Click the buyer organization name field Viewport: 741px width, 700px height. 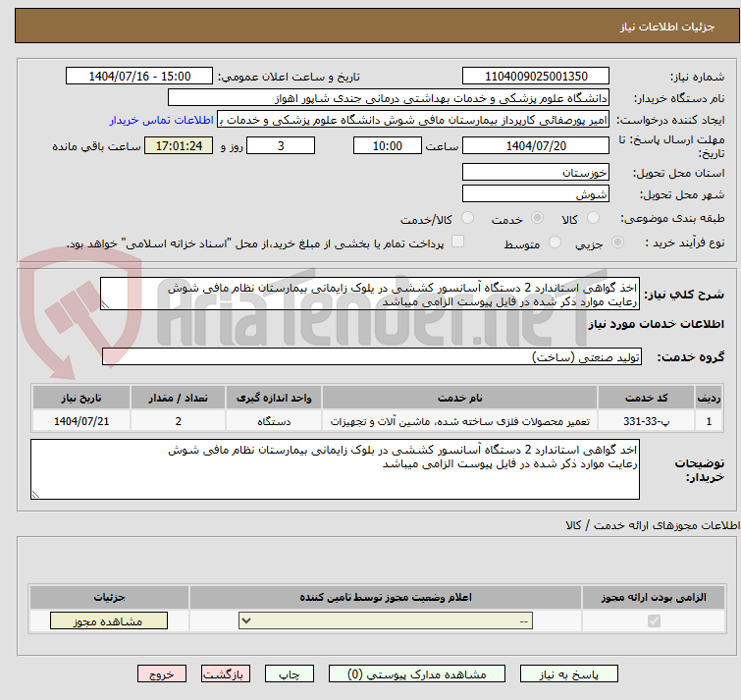[x=389, y=98]
